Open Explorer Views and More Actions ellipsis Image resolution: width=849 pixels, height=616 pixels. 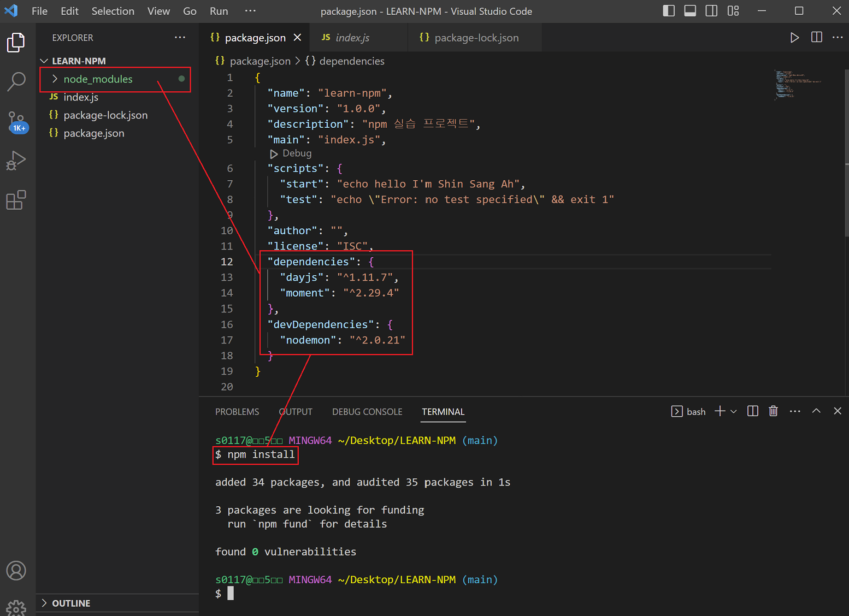pos(180,37)
